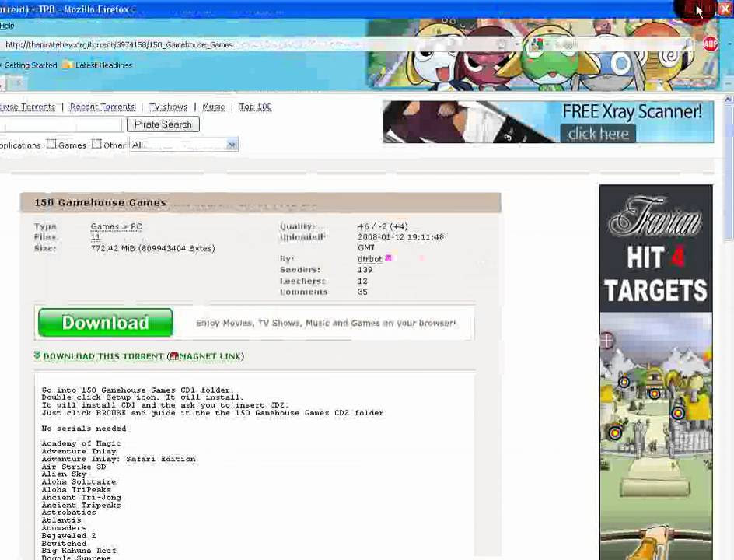Open the Music link
This screenshot has width=734, height=560.
click(x=214, y=107)
